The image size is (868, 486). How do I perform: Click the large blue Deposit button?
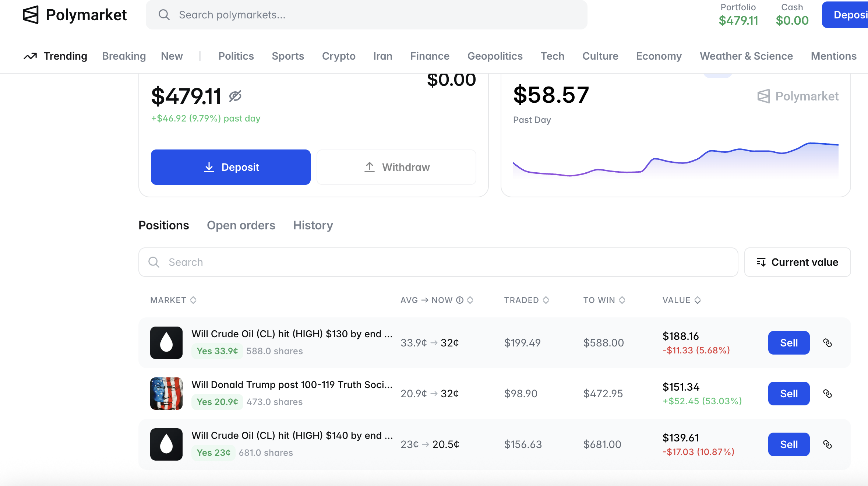click(x=231, y=167)
